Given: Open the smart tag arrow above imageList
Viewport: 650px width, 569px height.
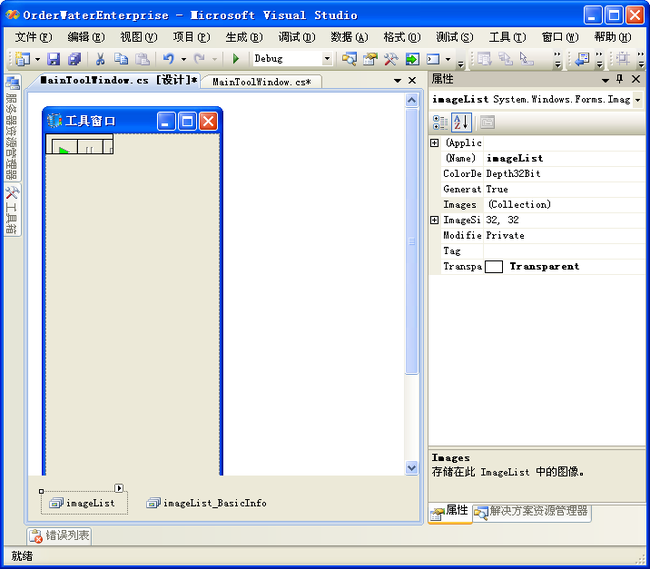Looking at the screenshot, I should coord(119,488).
